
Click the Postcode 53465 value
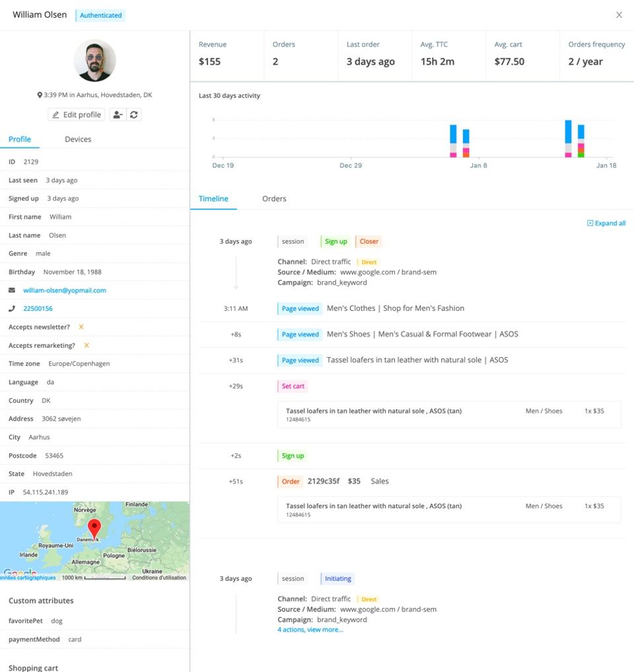click(x=54, y=455)
